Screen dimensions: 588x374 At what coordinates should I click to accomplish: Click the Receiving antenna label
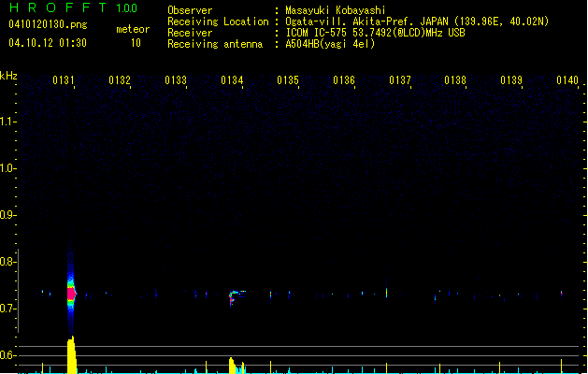[x=215, y=44]
